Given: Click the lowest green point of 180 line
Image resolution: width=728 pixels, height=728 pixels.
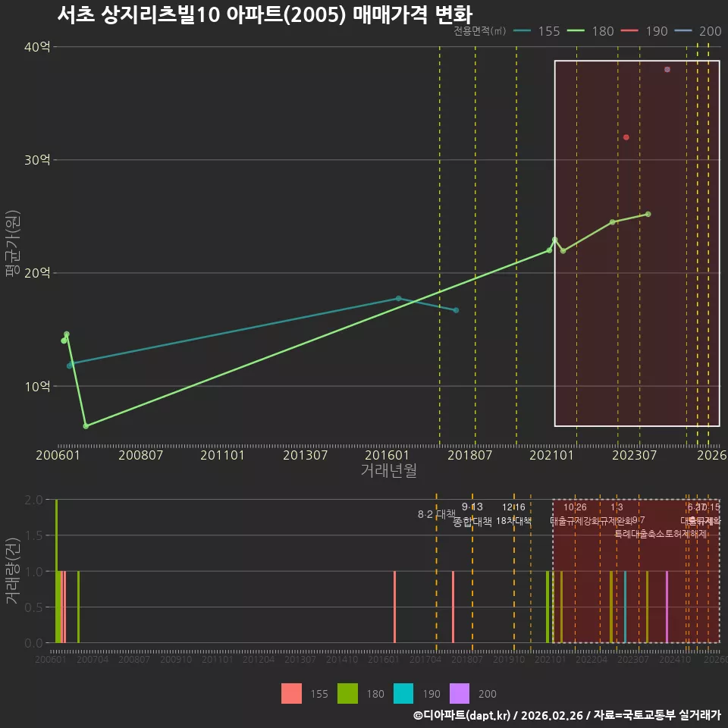Looking at the screenshot, I should (x=86, y=425).
